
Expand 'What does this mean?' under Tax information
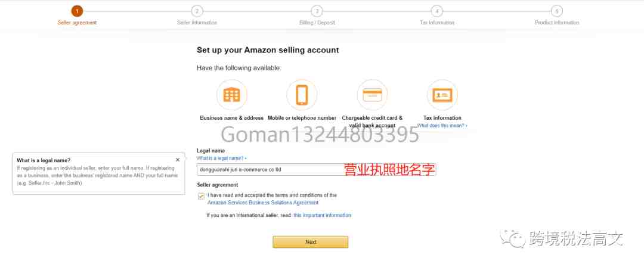pyautogui.click(x=442, y=125)
